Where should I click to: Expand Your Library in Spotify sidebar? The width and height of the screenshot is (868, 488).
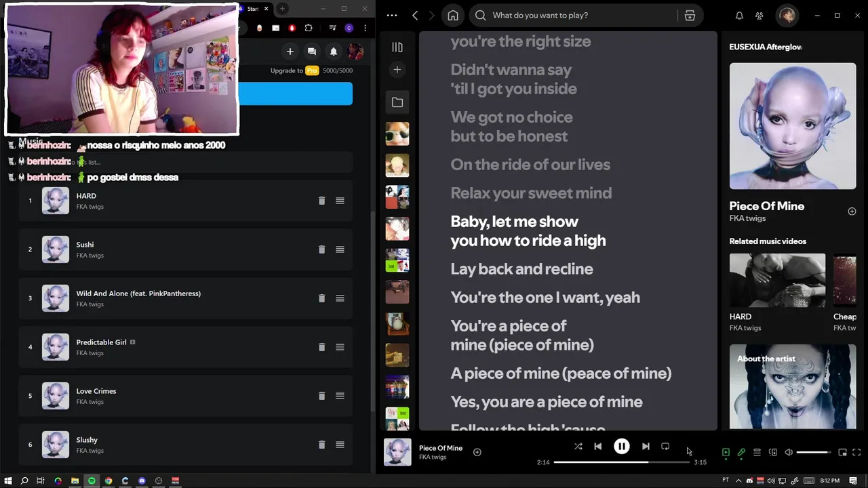[x=397, y=47]
